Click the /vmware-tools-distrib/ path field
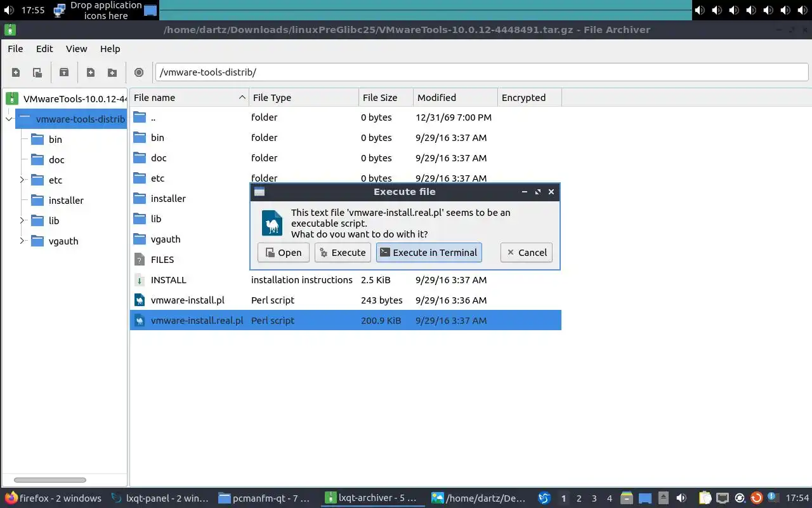Image resolution: width=812 pixels, height=508 pixels. (x=482, y=72)
